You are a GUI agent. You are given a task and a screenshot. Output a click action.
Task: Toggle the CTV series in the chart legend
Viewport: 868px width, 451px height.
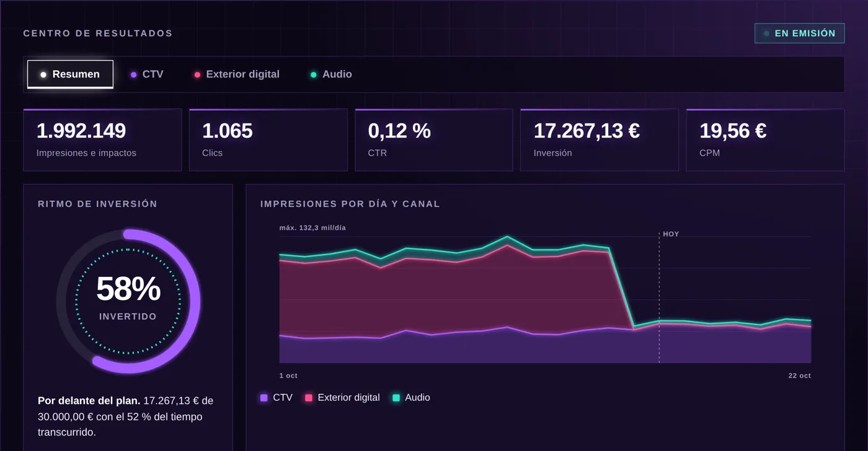click(x=277, y=398)
